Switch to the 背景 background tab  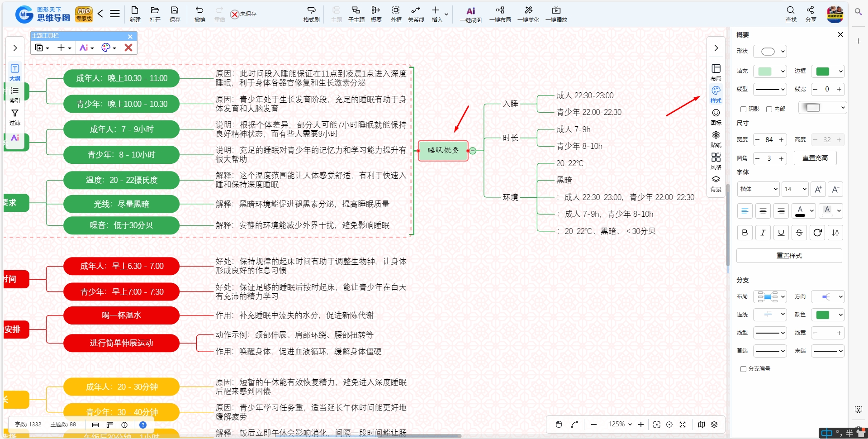coord(716,183)
